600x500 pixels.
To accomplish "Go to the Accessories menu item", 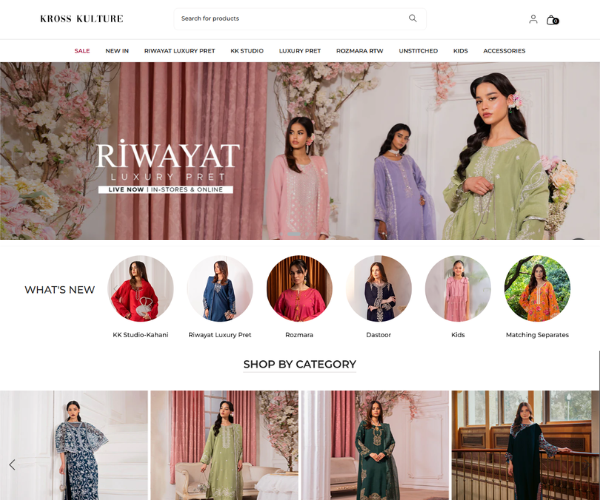I will [x=504, y=51].
